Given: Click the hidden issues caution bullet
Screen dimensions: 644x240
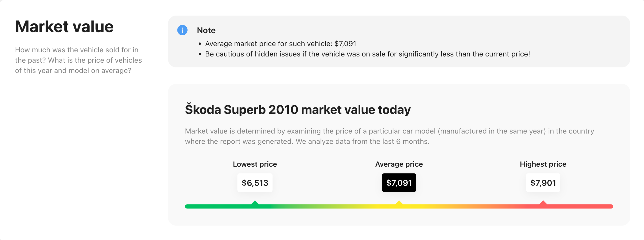Looking at the screenshot, I should pyautogui.click(x=367, y=54).
